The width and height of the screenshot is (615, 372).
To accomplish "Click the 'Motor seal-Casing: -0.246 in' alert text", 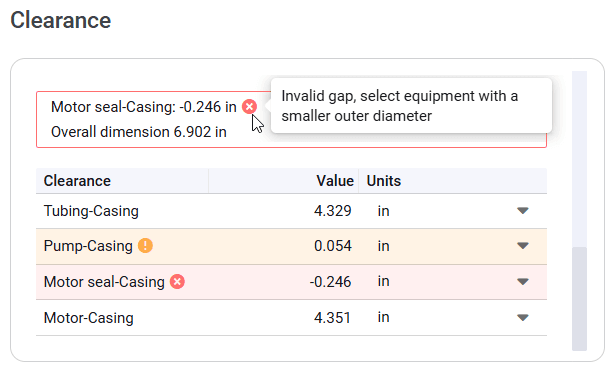I will 144,107.
